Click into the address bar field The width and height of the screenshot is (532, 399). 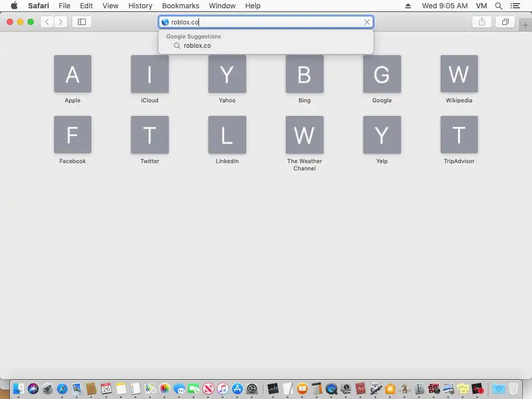click(266, 22)
